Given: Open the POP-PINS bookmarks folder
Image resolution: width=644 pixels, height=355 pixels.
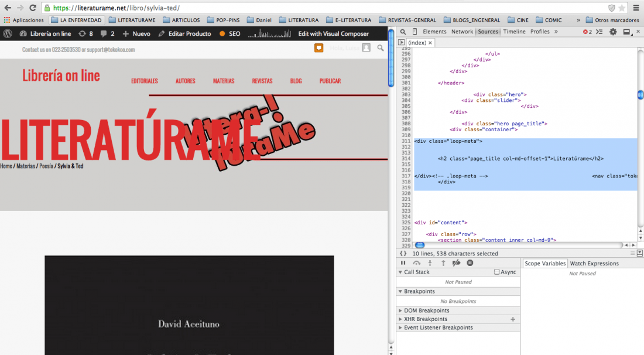Looking at the screenshot, I should (x=224, y=20).
